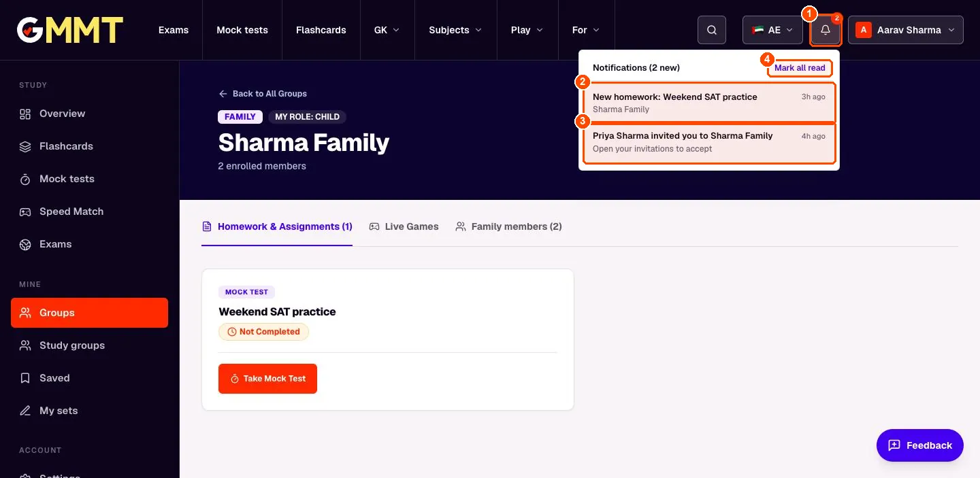The width and height of the screenshot is (980, 478).
Task: Click the Feedback button
Action: click(x=920, y=445)
